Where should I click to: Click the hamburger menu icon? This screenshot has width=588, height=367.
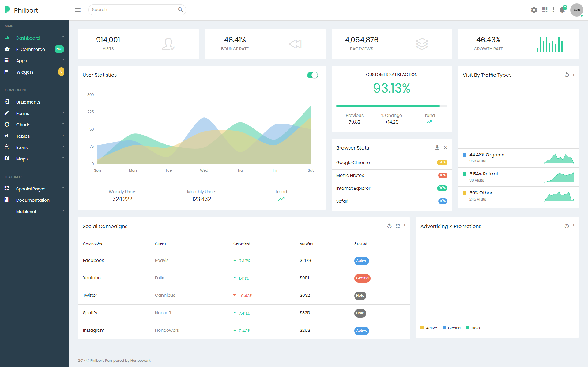(78, 10)
